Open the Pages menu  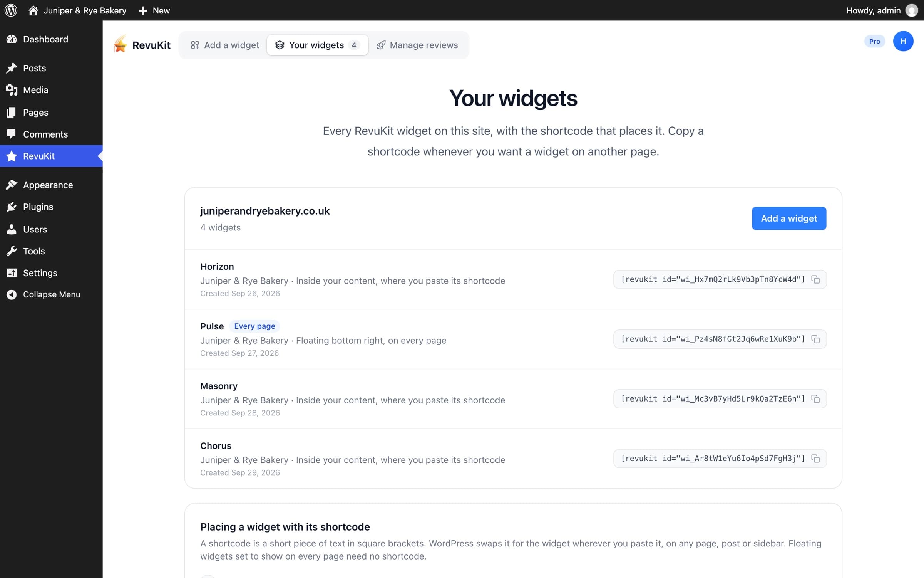[51, 112]
